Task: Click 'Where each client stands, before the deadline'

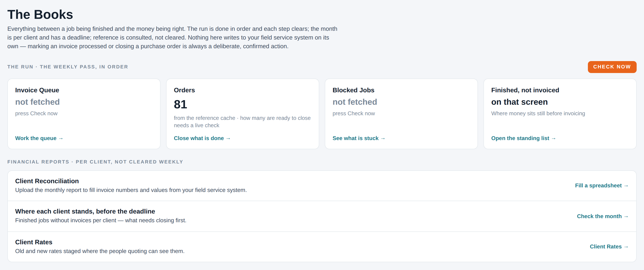Action: [x=85, y=211]
